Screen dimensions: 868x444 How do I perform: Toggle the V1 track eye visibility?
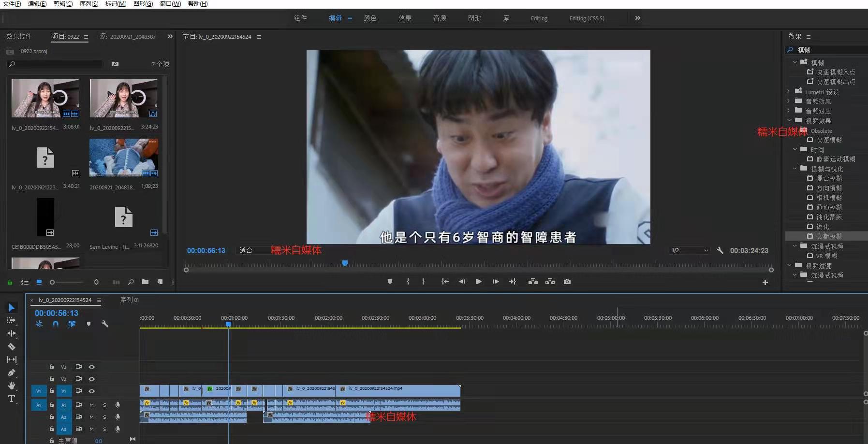[91, 391]
